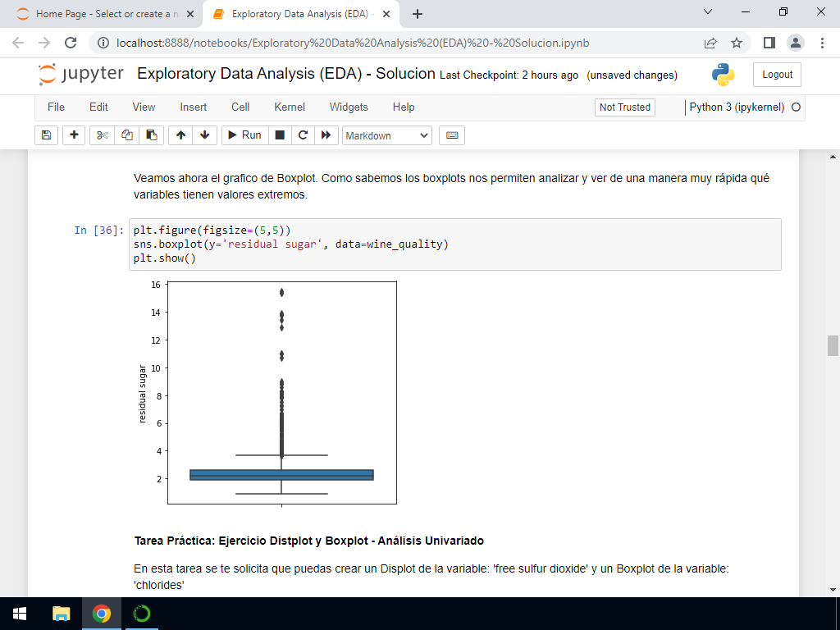Image resolution: width=840 pixels, height=630 pixels.
Task: Open the tab search chevron
Action: point(708,11)
